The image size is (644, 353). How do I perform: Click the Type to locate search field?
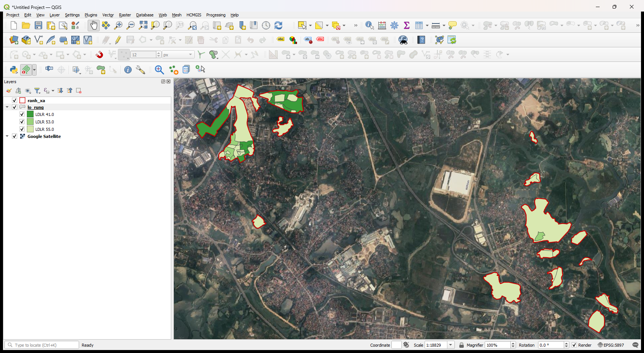click(x=42, y=345)
